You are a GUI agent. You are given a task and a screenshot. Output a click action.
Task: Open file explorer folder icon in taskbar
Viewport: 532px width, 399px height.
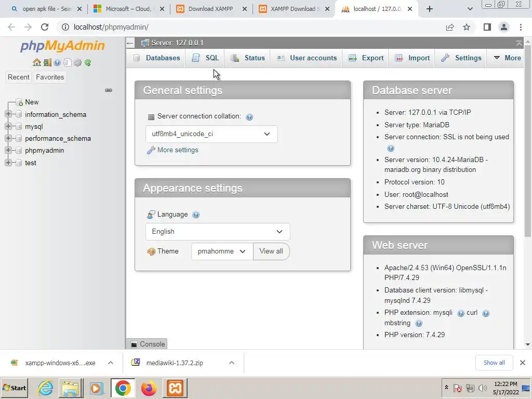pos(71,388)
